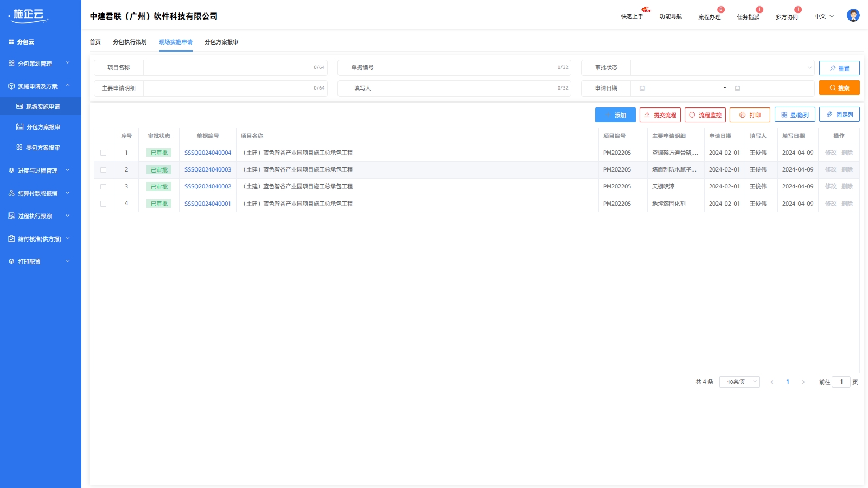Expand the 结付核准(供方报) menu
The height and width of the screenshot is (488, 868).
click(x=68, y=238)
